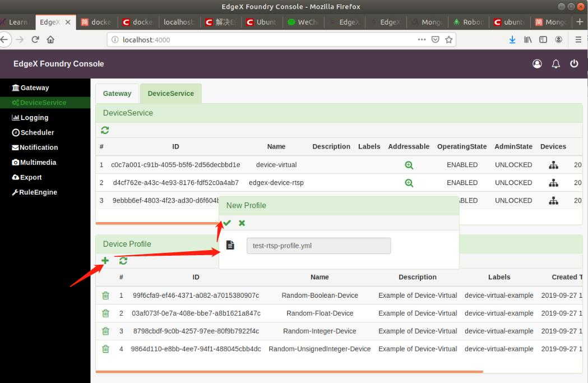Open Firefox downloads panel
The image size is (588, 383).
tap(512, 39)
